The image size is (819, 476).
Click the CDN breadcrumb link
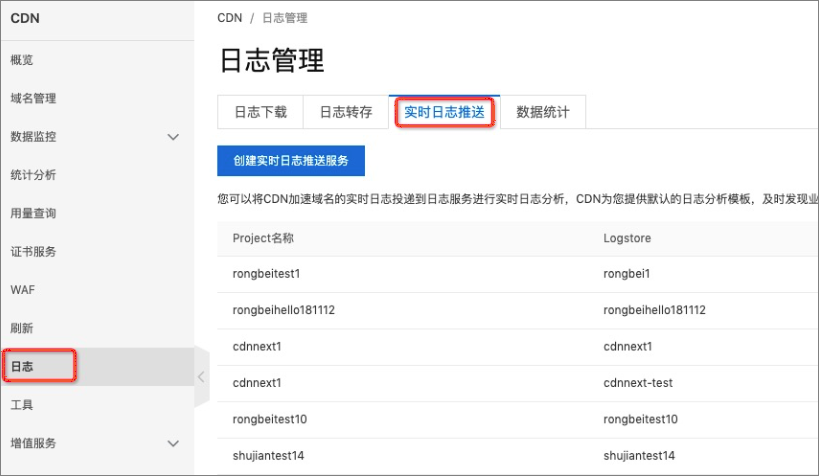tap(230, 18)
